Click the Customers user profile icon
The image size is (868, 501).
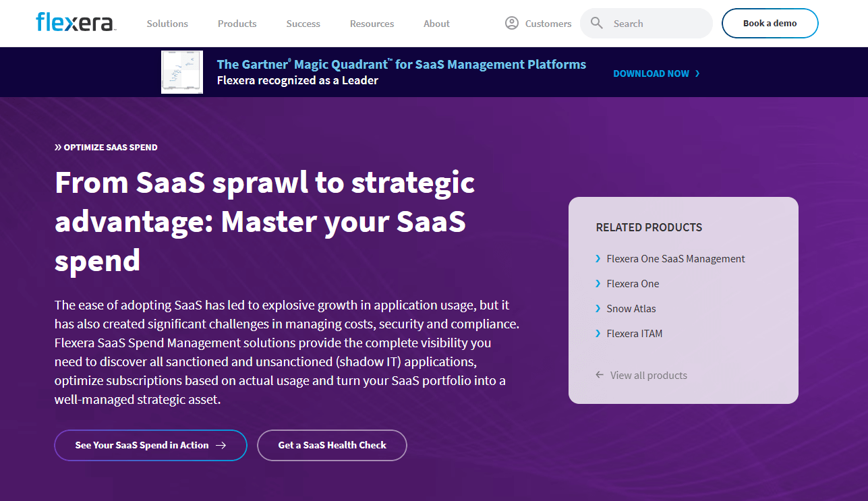[512, 24]
